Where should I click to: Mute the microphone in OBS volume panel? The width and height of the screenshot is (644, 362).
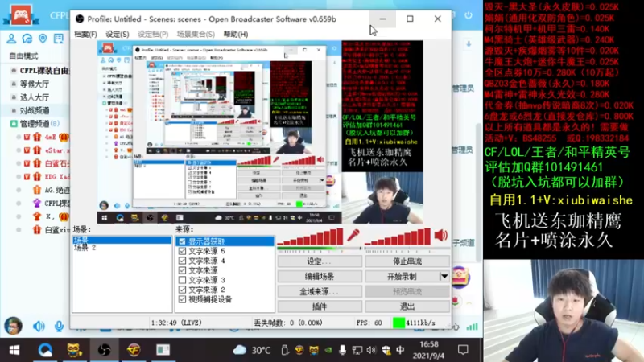tap(353, 236)
